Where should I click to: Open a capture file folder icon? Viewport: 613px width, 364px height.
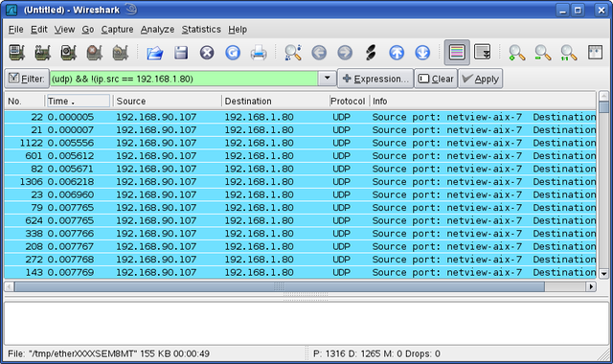155,53
